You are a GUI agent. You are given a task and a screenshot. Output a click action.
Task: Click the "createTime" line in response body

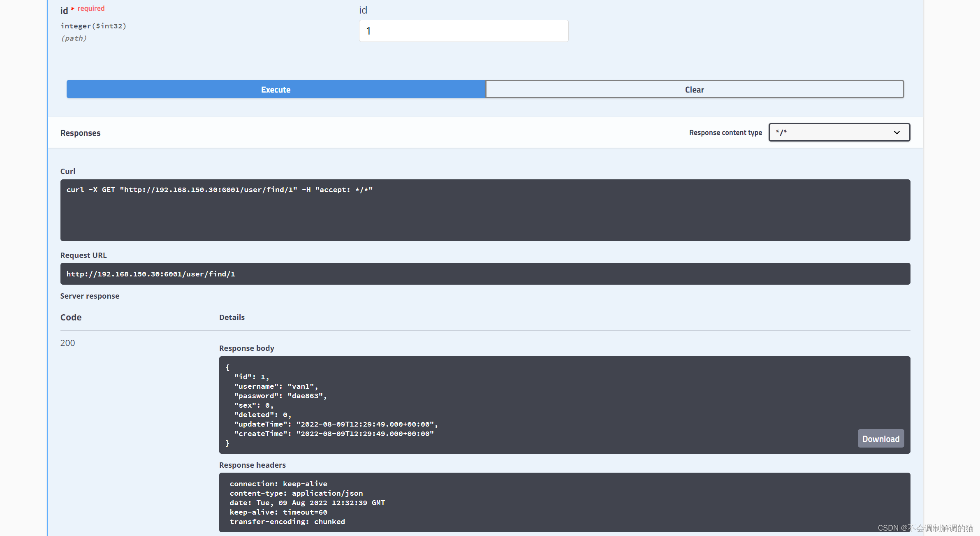tap(334, 434)
